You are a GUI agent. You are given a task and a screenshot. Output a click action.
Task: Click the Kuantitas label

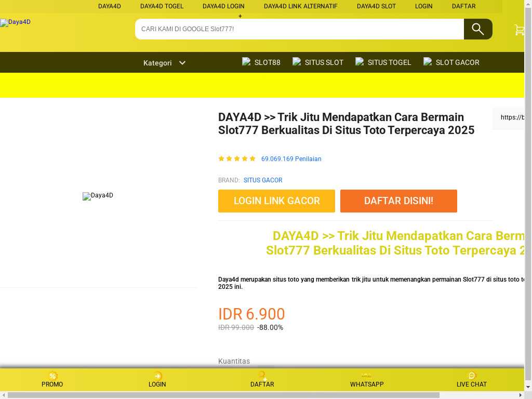(x=234, y=361)
